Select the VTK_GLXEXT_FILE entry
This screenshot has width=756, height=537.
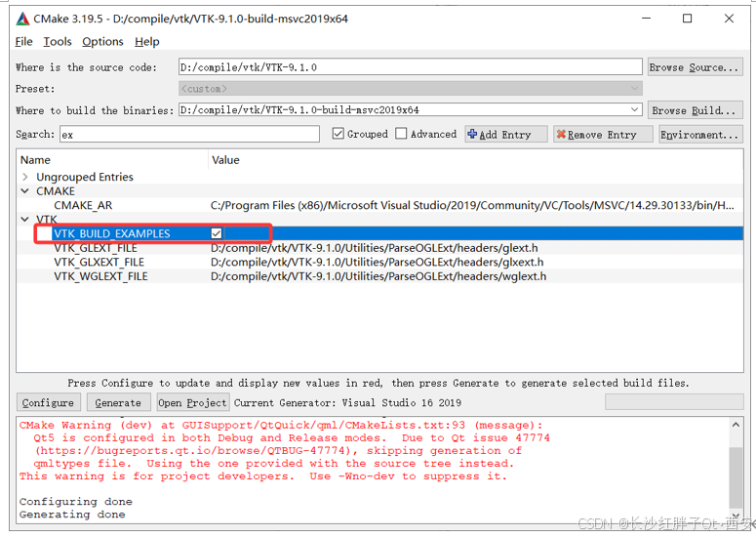tap(99, 262)
